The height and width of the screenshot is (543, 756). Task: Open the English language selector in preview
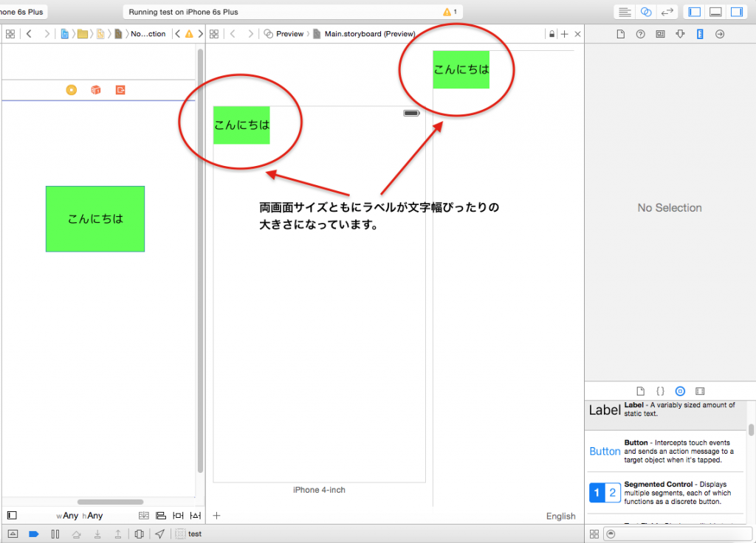560,516
